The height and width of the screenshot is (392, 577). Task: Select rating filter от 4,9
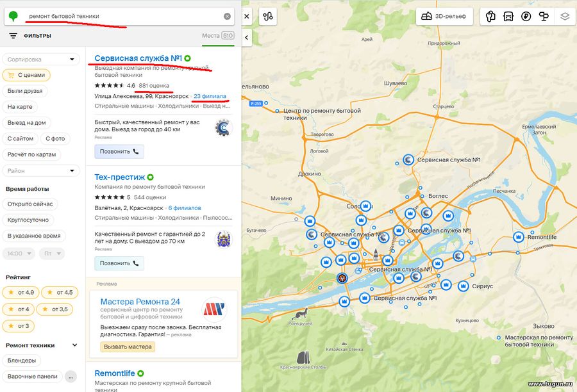[21, 292]
